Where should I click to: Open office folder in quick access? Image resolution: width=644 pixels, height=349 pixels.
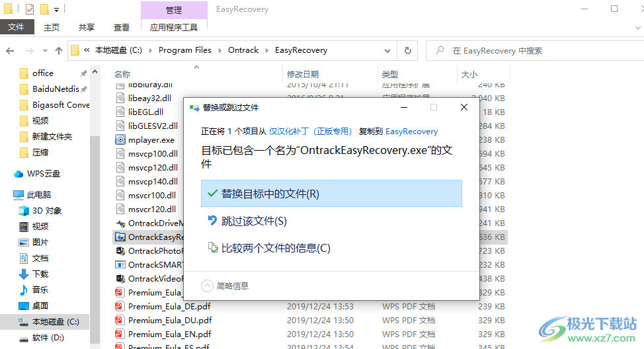[x=43, y=73]
